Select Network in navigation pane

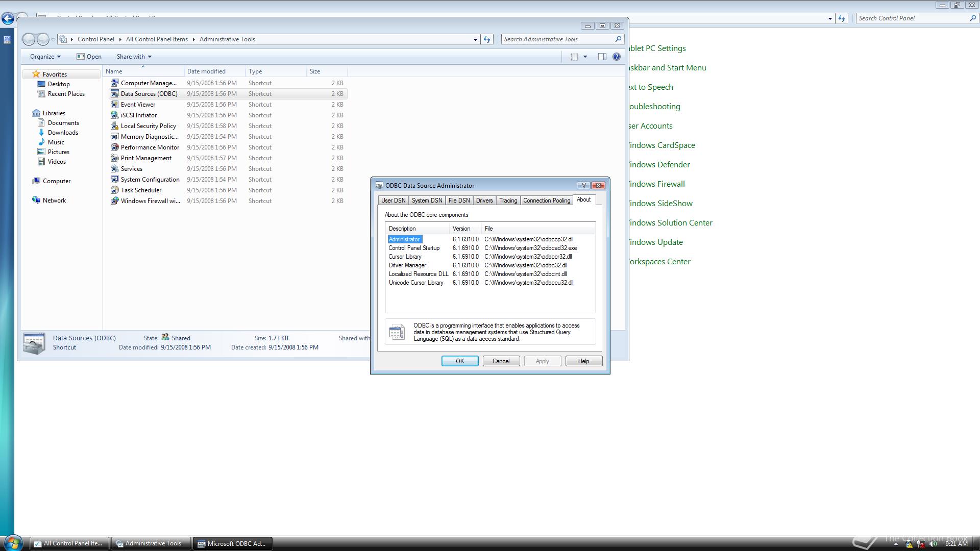pyautogui.click(x=54, y=201)
